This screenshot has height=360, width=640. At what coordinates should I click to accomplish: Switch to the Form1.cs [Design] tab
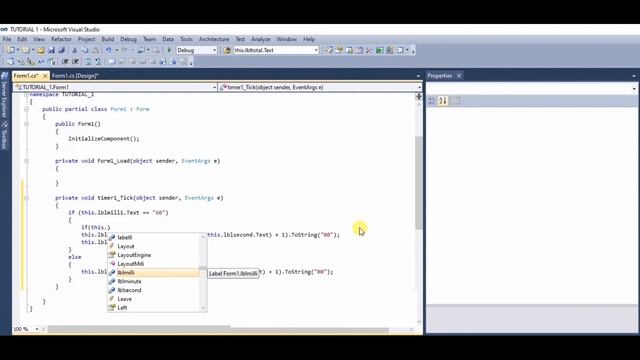click(75, 76)
